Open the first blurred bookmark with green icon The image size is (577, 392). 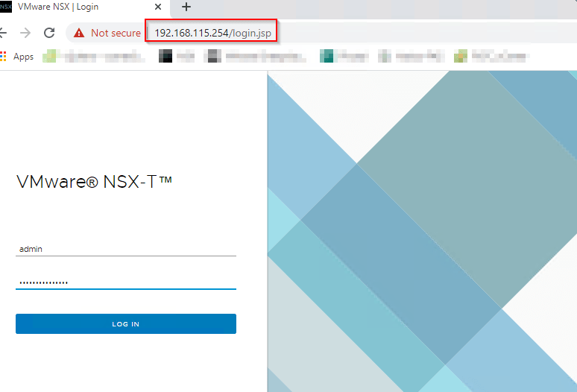tap(94, 56)
